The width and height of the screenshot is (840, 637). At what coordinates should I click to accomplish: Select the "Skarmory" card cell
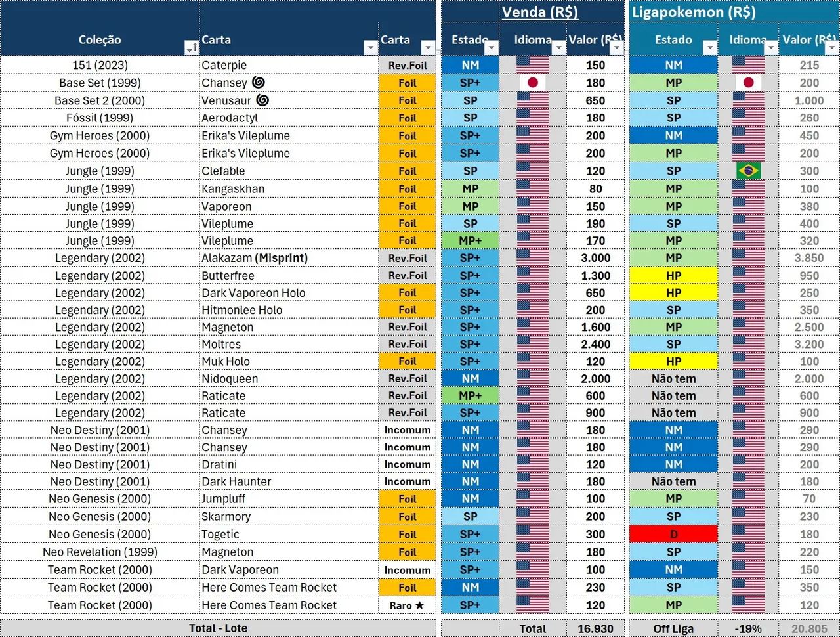(x=289, y=517)
